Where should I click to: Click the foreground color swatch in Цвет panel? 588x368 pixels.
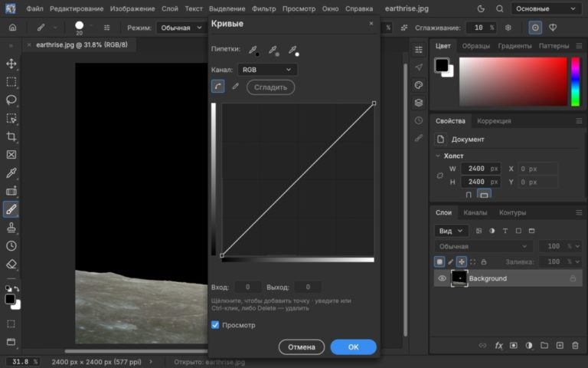442,65
